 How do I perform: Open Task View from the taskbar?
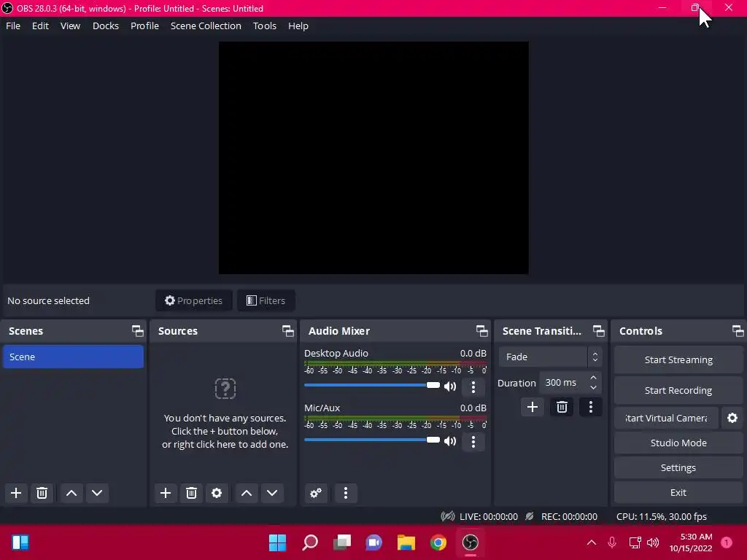[341, 542]
